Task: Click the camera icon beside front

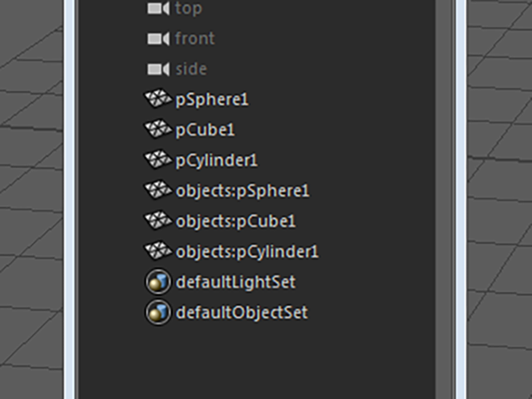Action: point(158,39)
